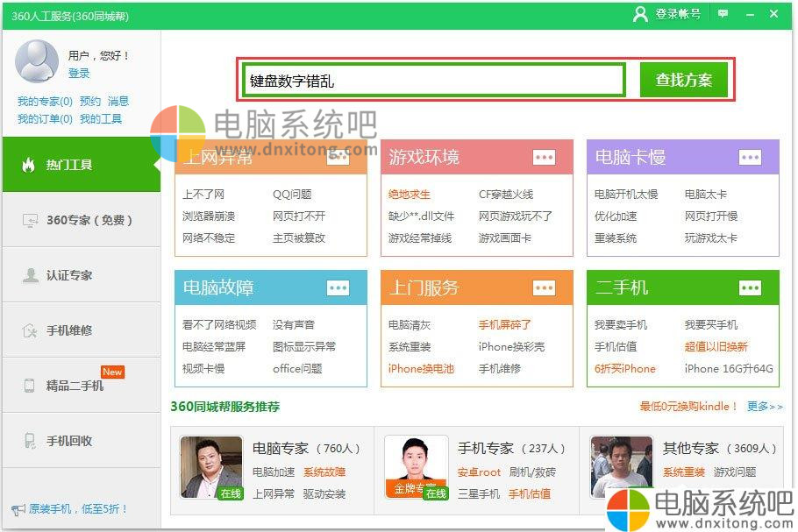798x532 pixels.
Task: Open the 认证专家 sidebar tab
Action: tap(82, 275)
